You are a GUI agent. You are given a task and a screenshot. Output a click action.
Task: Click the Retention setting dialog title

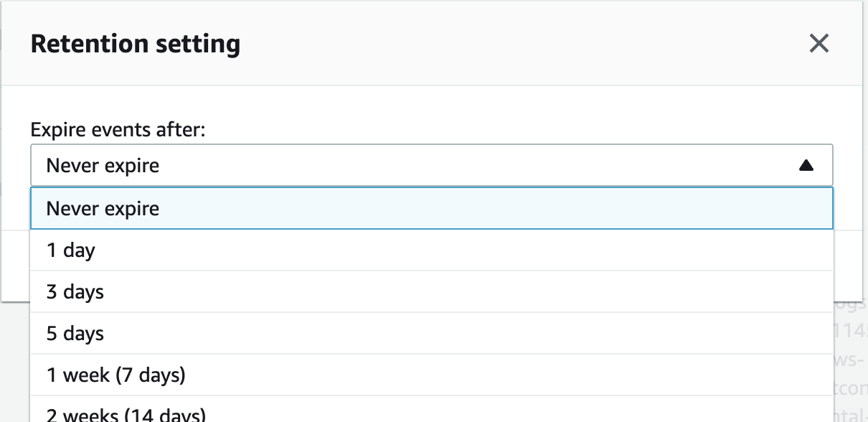(136, 44)
